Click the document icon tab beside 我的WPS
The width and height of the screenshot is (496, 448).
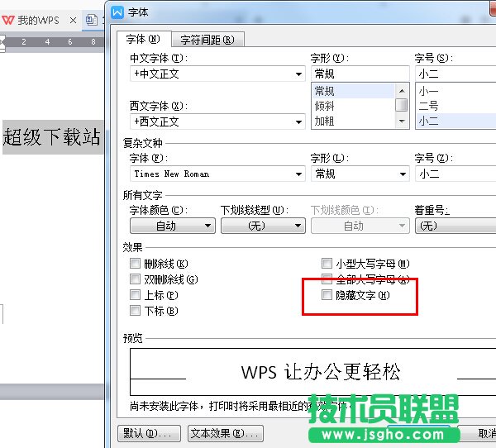click(x=91, y=20)
